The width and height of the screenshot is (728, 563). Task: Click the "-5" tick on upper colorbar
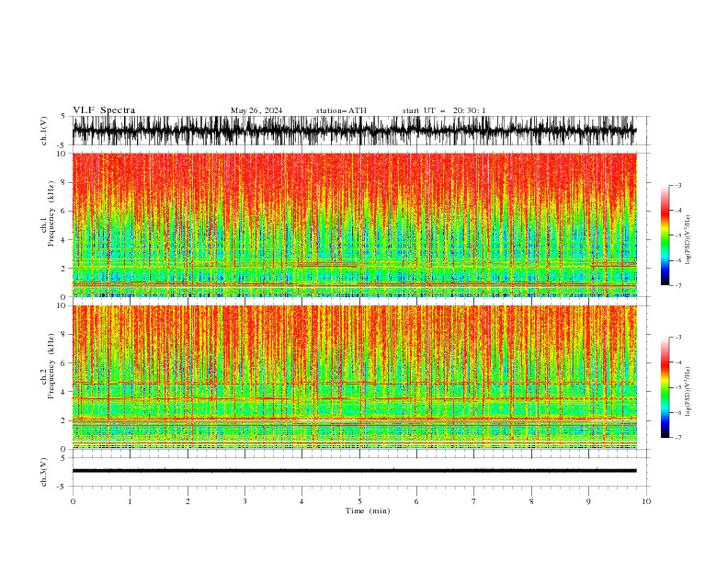tap(677, 236)
